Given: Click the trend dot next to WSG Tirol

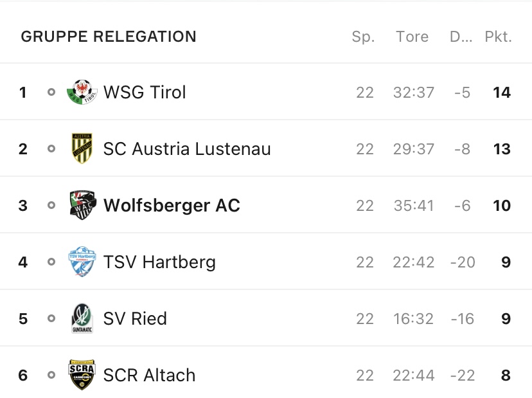Looking at the screenshot, I should [51, 92].
